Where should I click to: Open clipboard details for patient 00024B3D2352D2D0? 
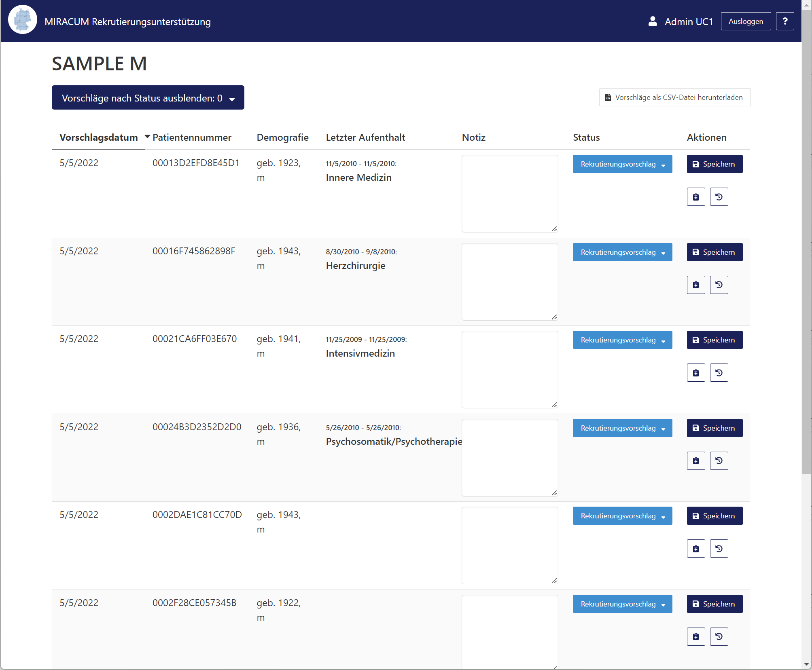(696, 461)
